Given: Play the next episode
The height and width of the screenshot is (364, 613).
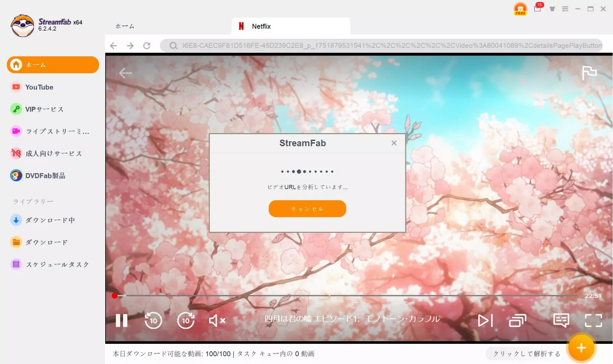Looking at the screenshot, I should click(486, 321).
